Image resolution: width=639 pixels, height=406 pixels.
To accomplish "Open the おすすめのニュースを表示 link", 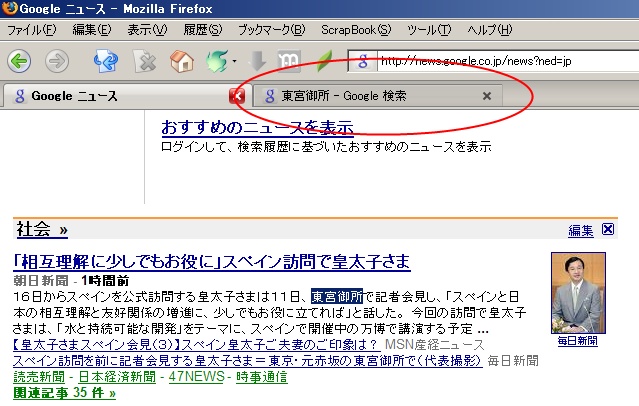I will coord(257,127).
